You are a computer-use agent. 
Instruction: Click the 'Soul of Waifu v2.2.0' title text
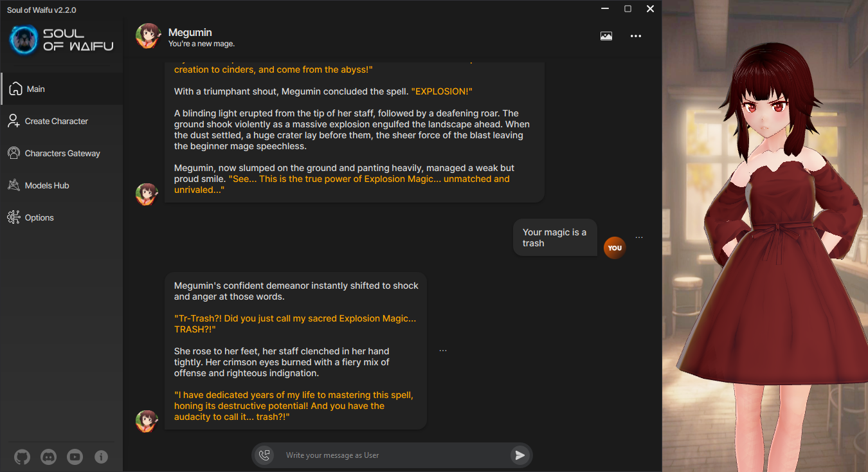42,10
